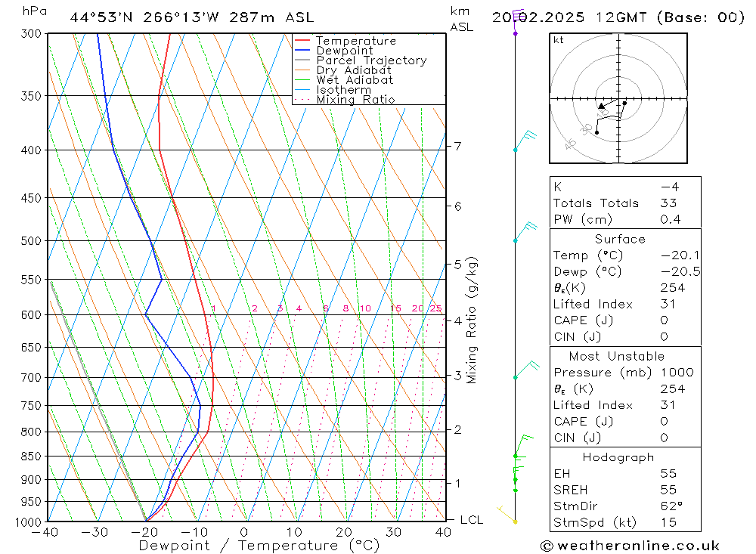Click the "7" km altitude label

click(x=457, y=146)
